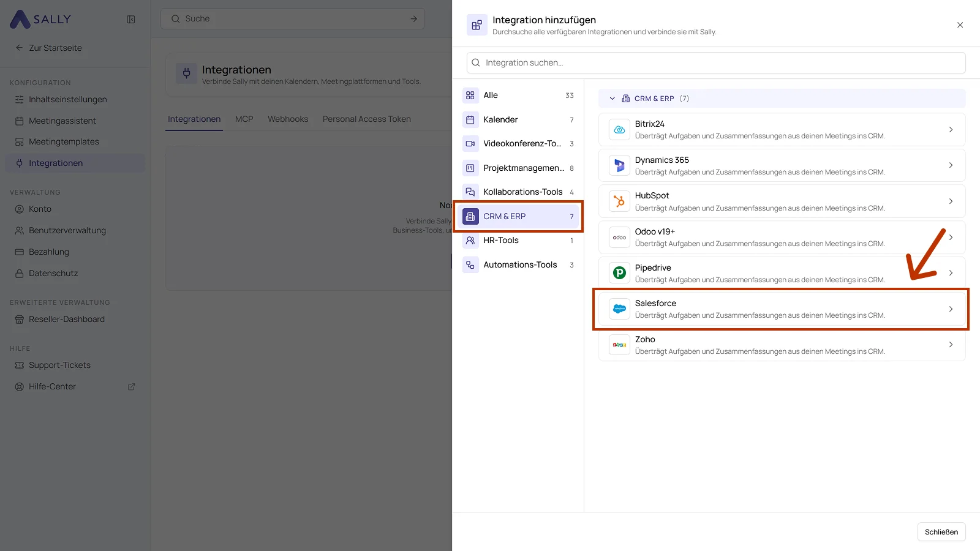Open Hilfe-Center in sidebar
980x551 pixels.
(75, 387)
